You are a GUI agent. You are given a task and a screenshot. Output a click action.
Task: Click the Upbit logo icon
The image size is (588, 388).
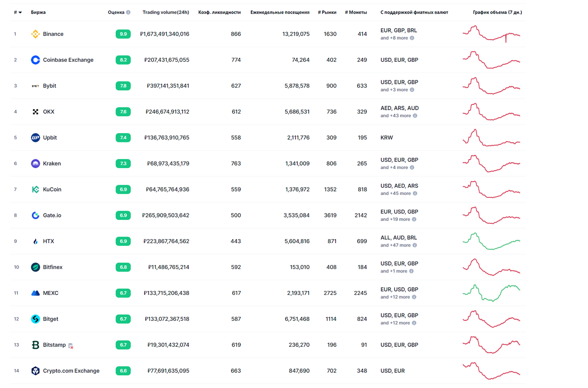pos(35,138)
